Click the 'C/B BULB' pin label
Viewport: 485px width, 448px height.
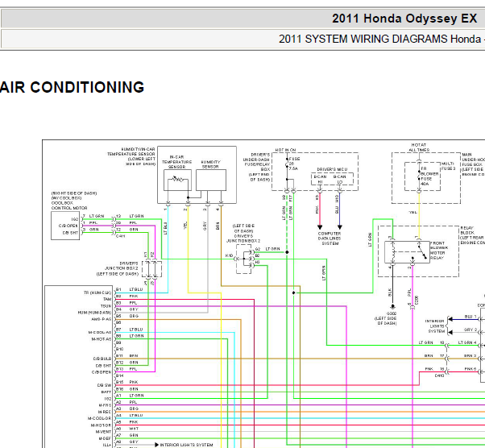pyautogui.click(x=102, y=359)
